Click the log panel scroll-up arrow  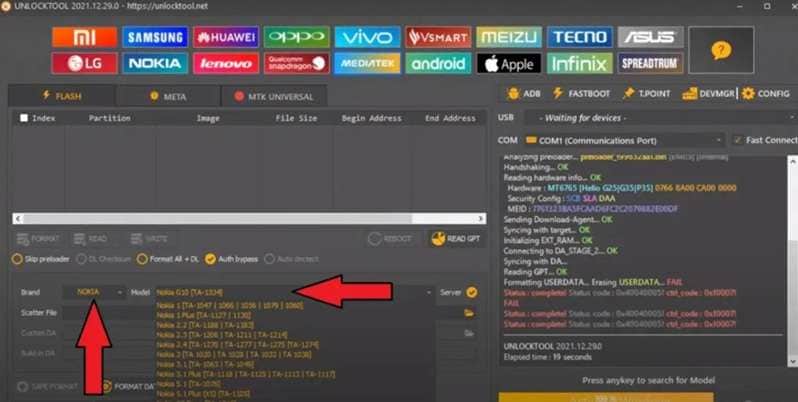click(x=793, y=162)
